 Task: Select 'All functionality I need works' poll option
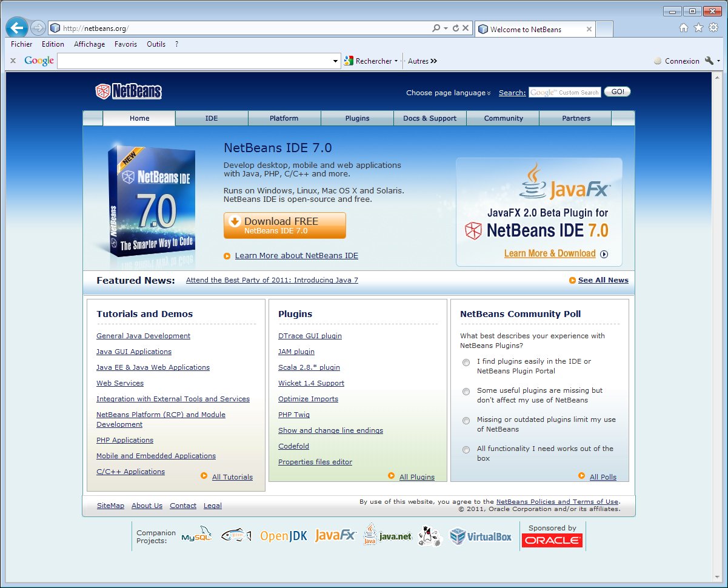click(x=466, y=450)
